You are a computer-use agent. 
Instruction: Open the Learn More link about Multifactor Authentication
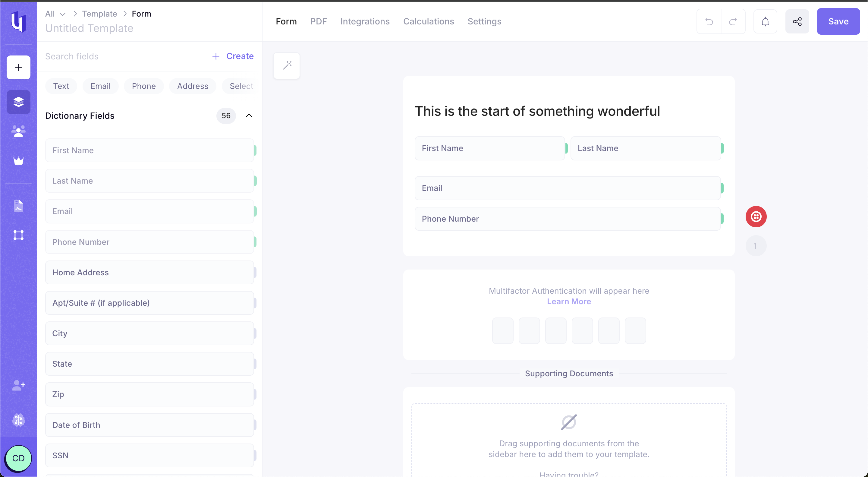pyautogui.click(x=568, y=302)
